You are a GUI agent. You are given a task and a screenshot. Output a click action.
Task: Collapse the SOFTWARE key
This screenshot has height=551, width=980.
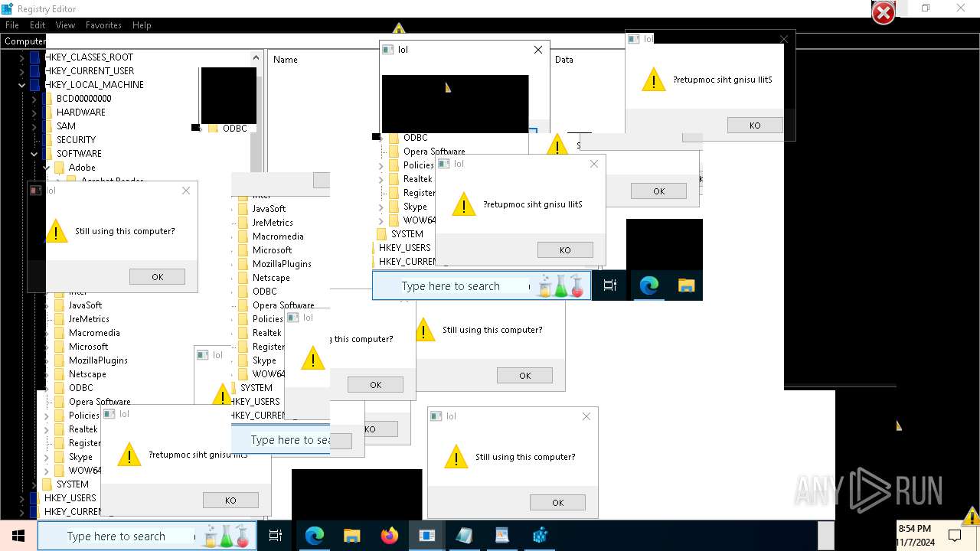pyautogui.click(x=34, y=154)
